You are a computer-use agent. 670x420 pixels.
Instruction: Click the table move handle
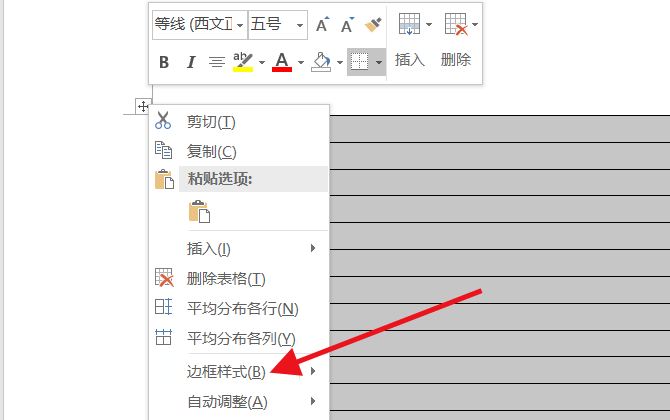pyautogui.click(x=143, y=106)
